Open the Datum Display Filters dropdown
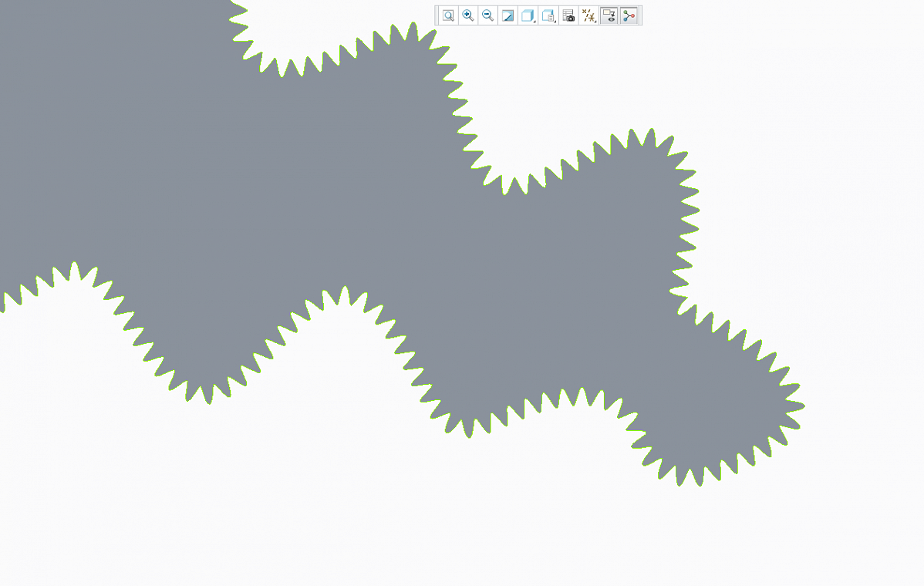Image resolution: width=924 pixels, height=586 pixels. [x=588, y=16]
